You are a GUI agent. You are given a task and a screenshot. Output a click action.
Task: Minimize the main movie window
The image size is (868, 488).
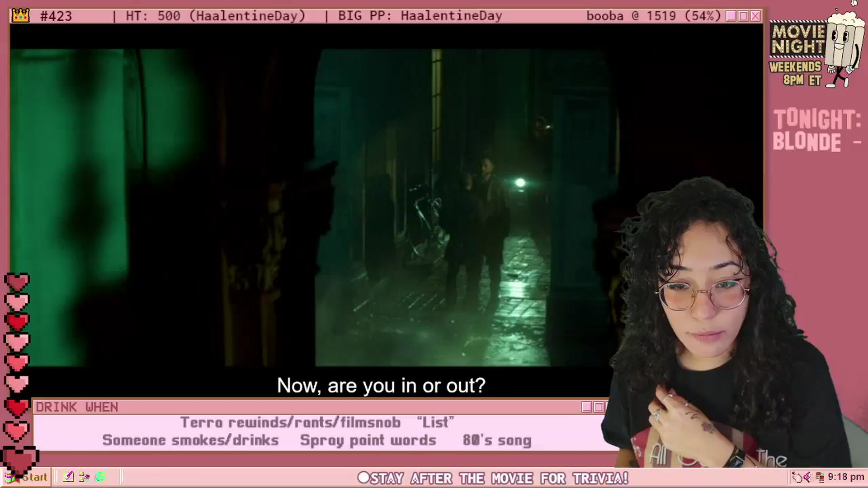click(x=731, y=16)
